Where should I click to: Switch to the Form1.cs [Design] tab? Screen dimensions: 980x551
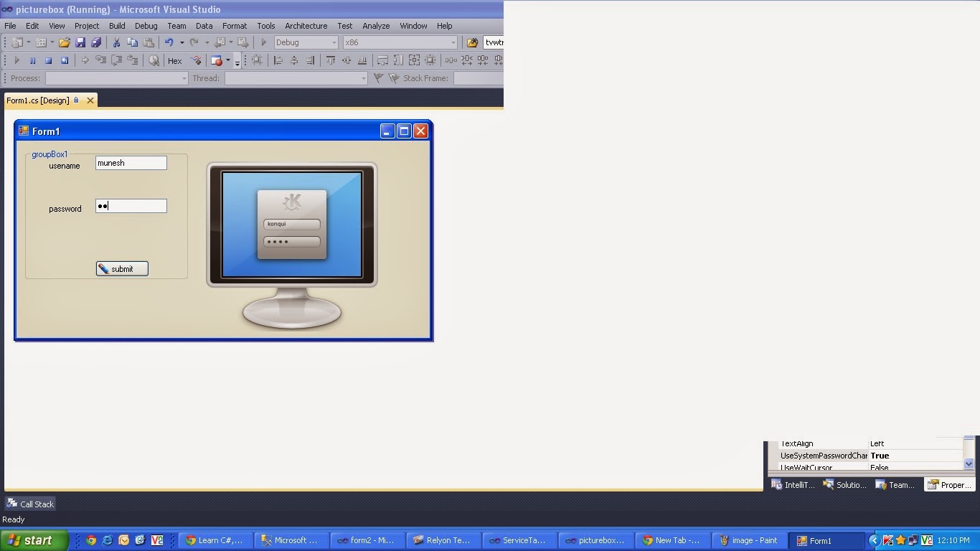39,100
